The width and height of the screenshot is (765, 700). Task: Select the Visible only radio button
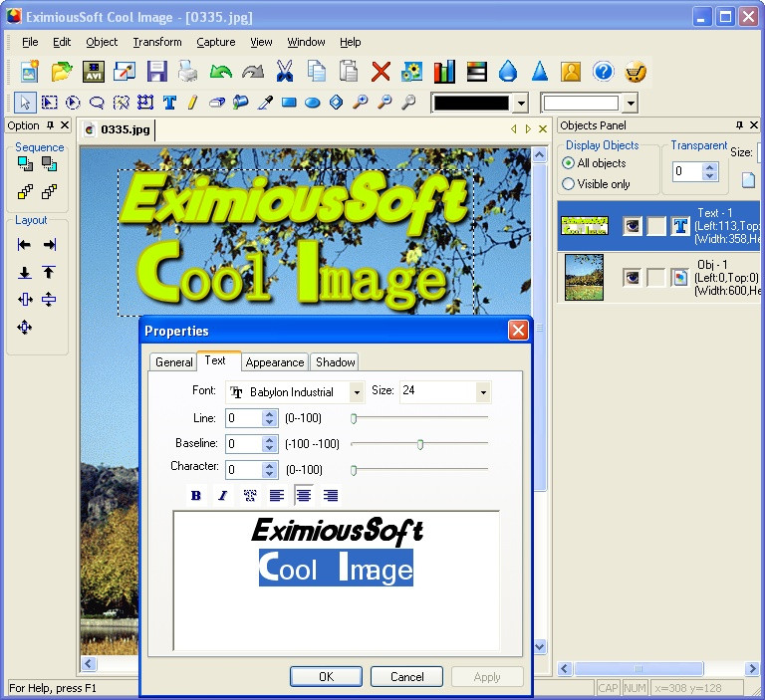568,184
